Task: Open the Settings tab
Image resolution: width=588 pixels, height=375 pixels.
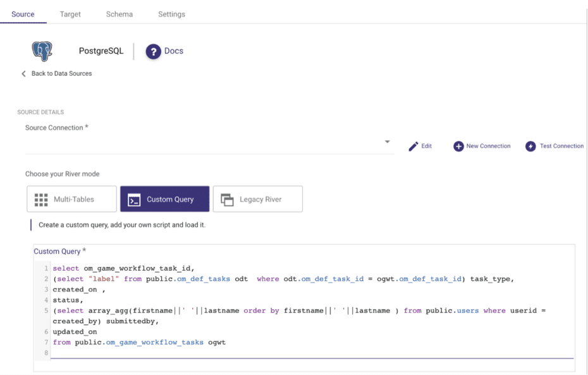Action: [x=171, y=14]
